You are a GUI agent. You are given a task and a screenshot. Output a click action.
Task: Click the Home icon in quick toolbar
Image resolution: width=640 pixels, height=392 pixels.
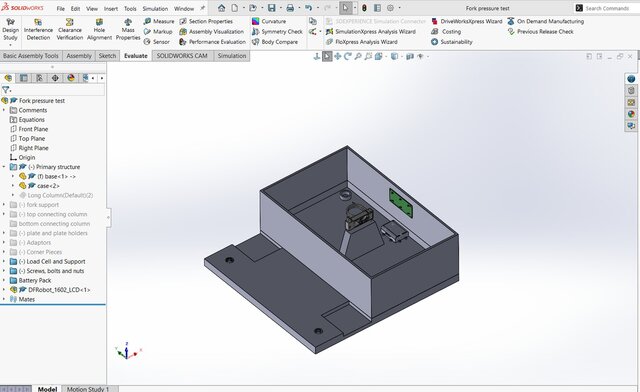(221, 8)
